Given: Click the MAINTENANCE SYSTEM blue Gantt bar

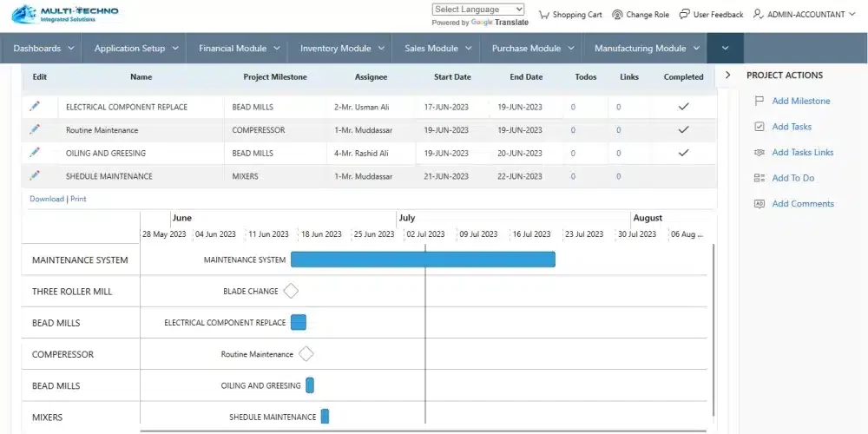Looking at the screenshot, I should pyautogui.click(x=422, y=260).
